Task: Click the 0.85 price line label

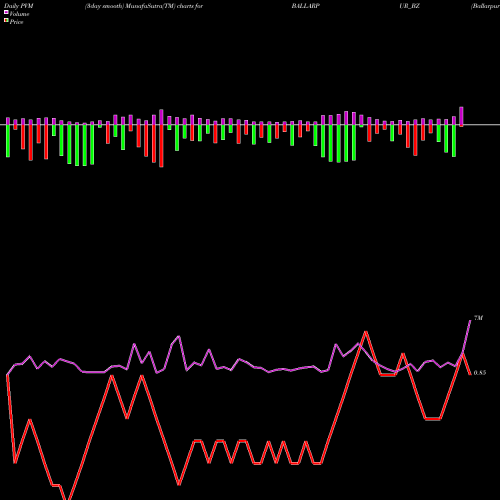Action: coord(480,373)
